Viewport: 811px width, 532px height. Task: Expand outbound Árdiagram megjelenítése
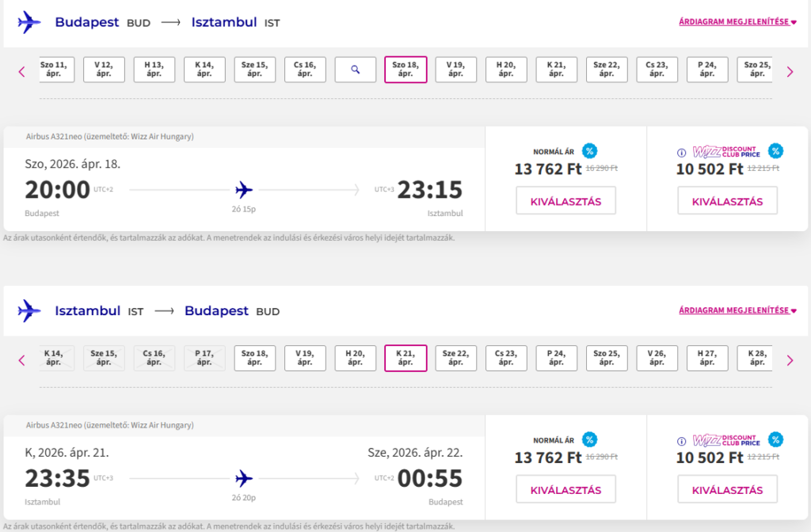(737, 22)
